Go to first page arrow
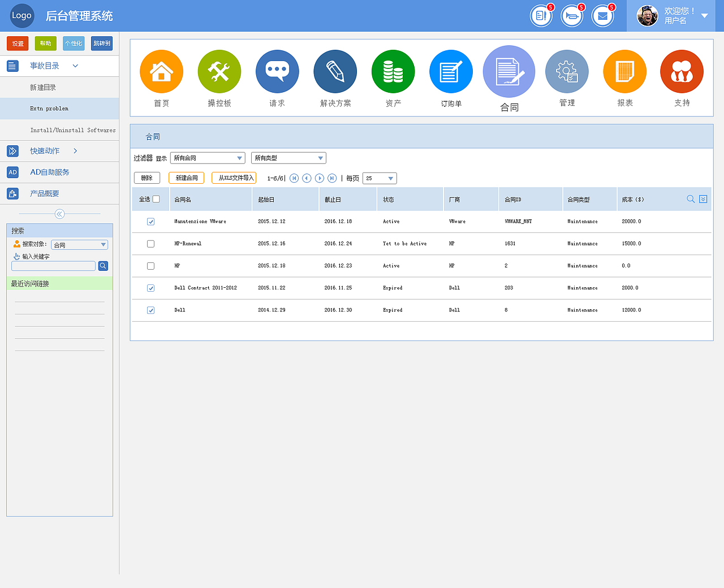Viewport: 724px width, 588px height. pos(294,178)
